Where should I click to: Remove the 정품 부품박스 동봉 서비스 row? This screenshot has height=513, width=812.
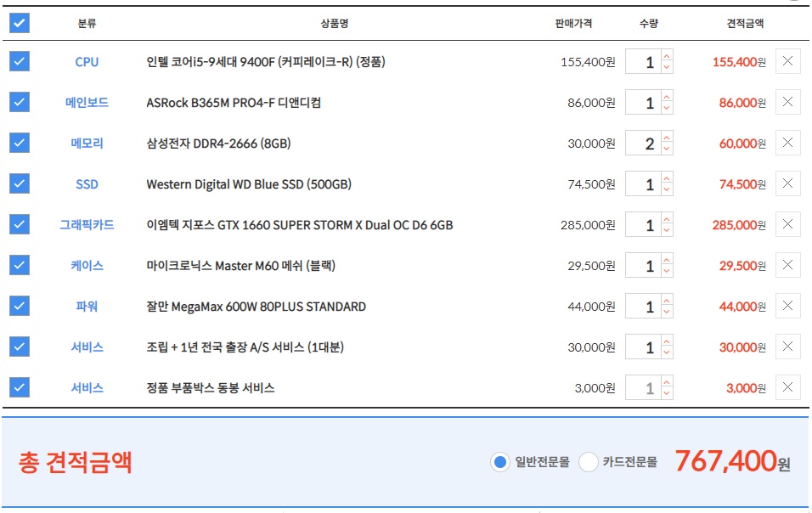[x=787, y=387]
